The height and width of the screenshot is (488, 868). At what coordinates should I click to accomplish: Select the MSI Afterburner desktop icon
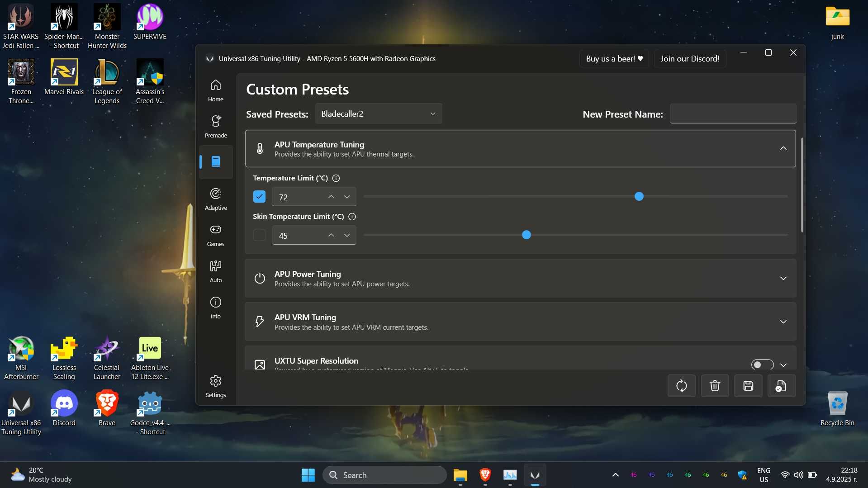pyautogui.click(x=21, y=358)
